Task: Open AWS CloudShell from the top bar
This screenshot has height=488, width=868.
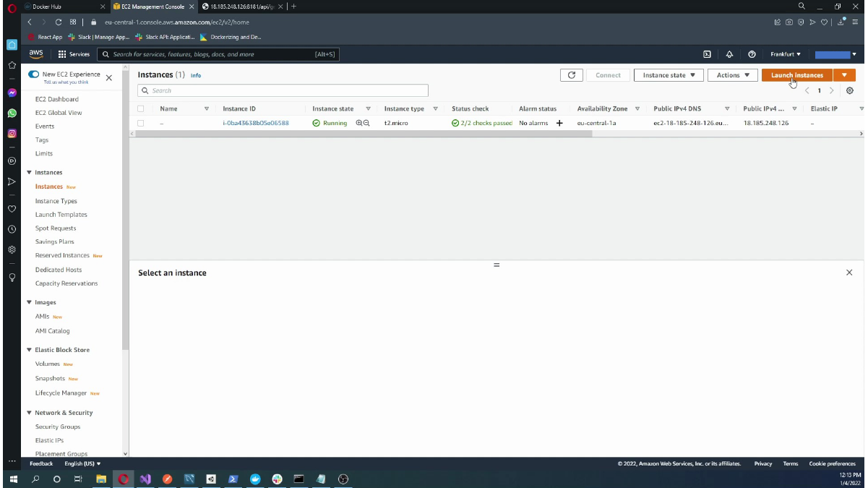Action: (x=707, y=54)
